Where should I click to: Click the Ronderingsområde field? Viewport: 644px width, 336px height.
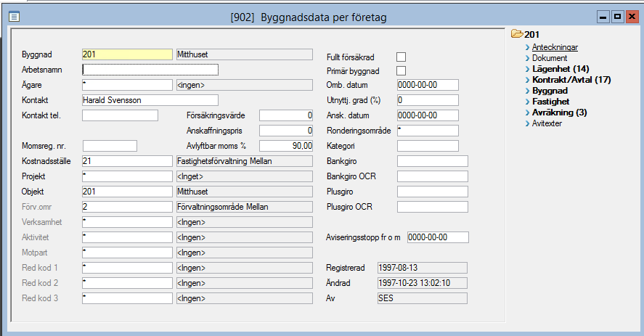tap(428, 131)
